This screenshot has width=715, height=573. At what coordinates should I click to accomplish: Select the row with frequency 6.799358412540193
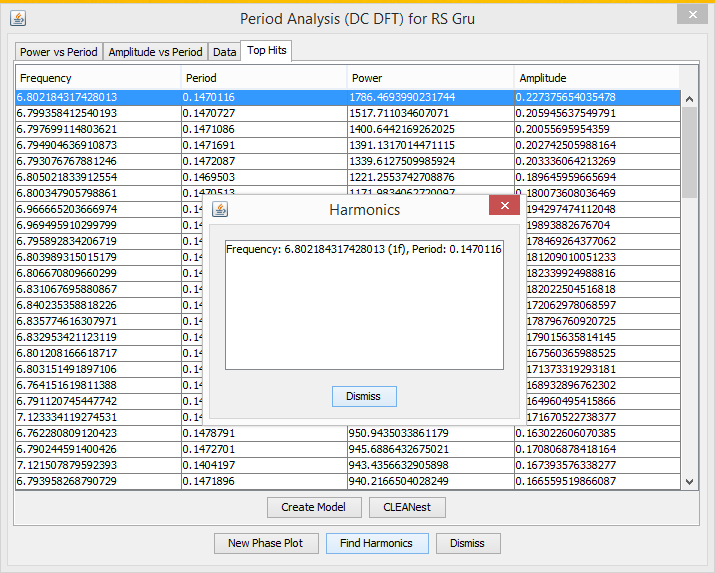[98, 113]
